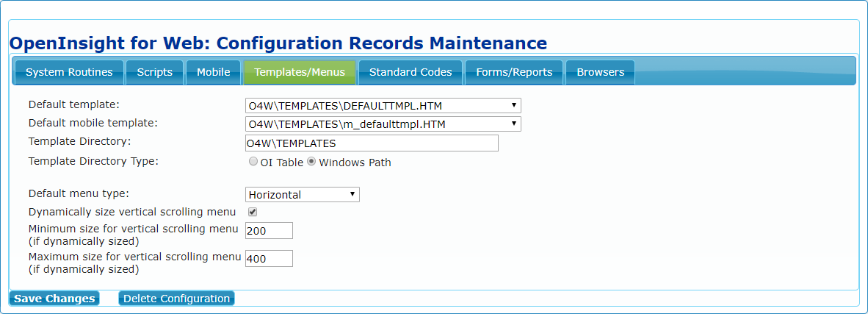
Task: Click the minimum size field showing 200
Action: [269, 231]
